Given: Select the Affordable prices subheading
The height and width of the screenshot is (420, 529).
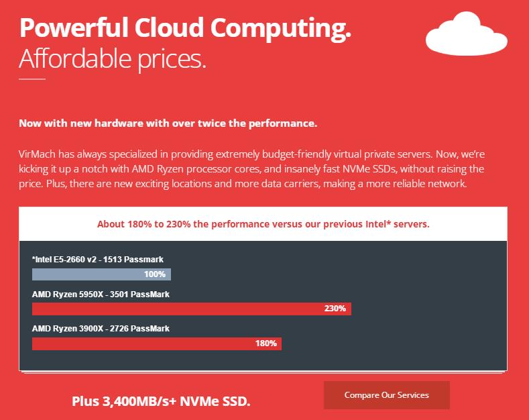Looking at the screenshot, I should pyautogui.click(x=112, y=59).
